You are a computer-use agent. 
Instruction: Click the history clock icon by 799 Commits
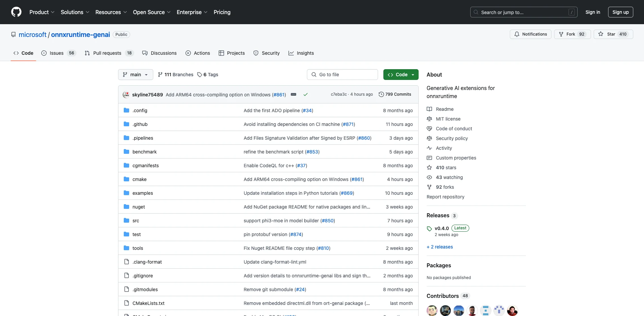(381, 94)
